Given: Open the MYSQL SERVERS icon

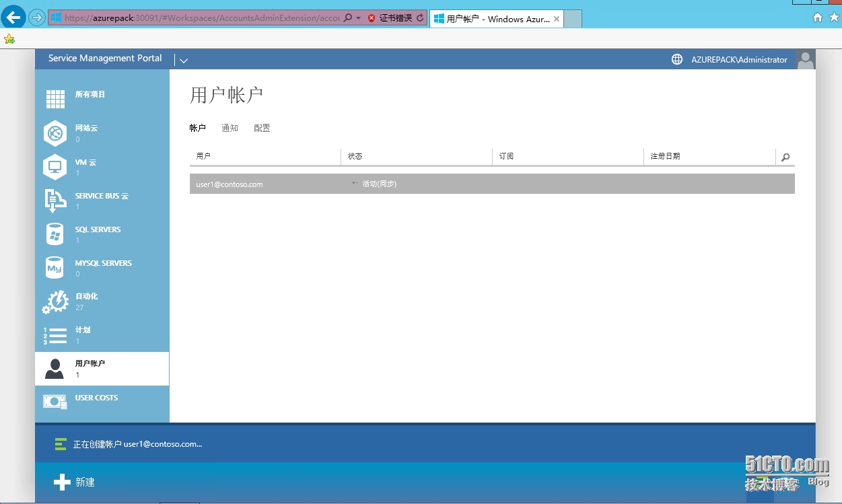Looking at the screenshot, I should pyautogui.click(x=55, y=267).
